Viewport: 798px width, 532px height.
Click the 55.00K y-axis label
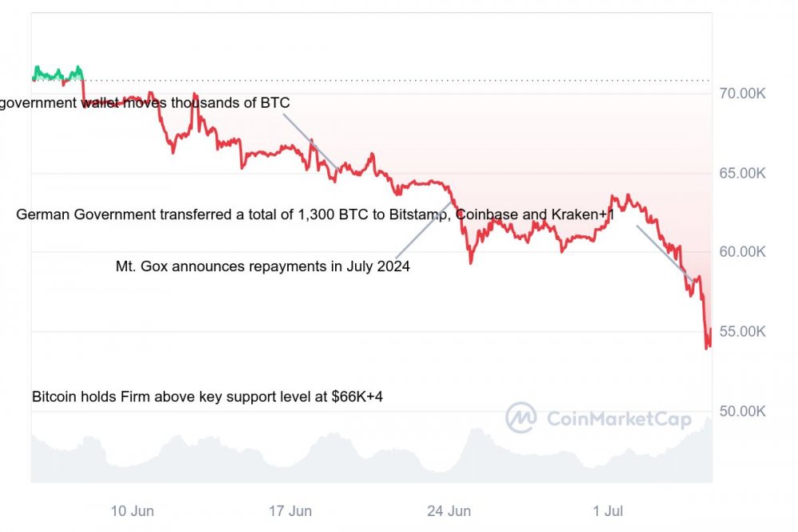tap(741, 332)
